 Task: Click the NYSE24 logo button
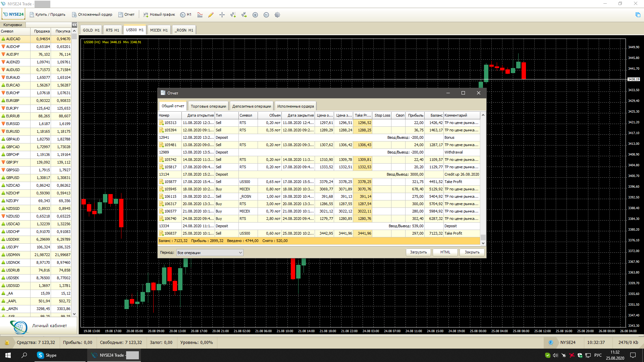pyautogui.click(x=13, y=14)
